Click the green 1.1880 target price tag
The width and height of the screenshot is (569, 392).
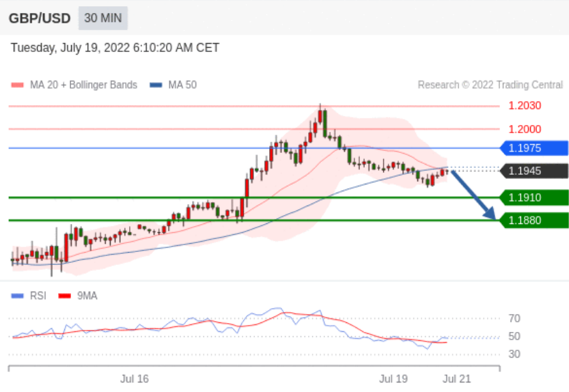pyautogui.click(x=534, y=221)
